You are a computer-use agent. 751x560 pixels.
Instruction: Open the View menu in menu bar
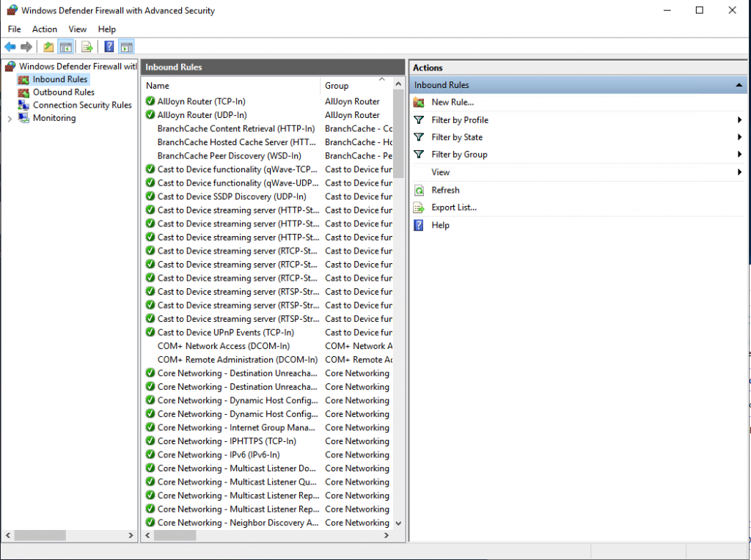[77, 29]
